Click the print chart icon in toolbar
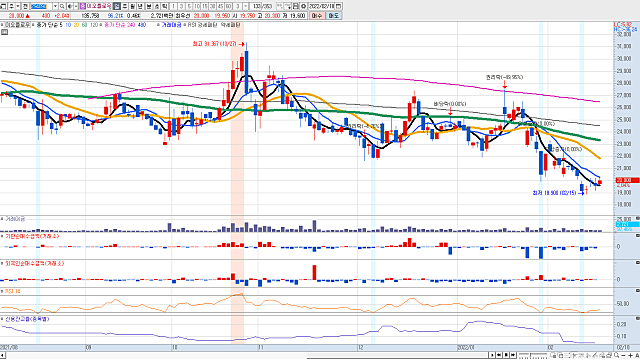This screenshot has width=640, height=360. click(296, 7)
